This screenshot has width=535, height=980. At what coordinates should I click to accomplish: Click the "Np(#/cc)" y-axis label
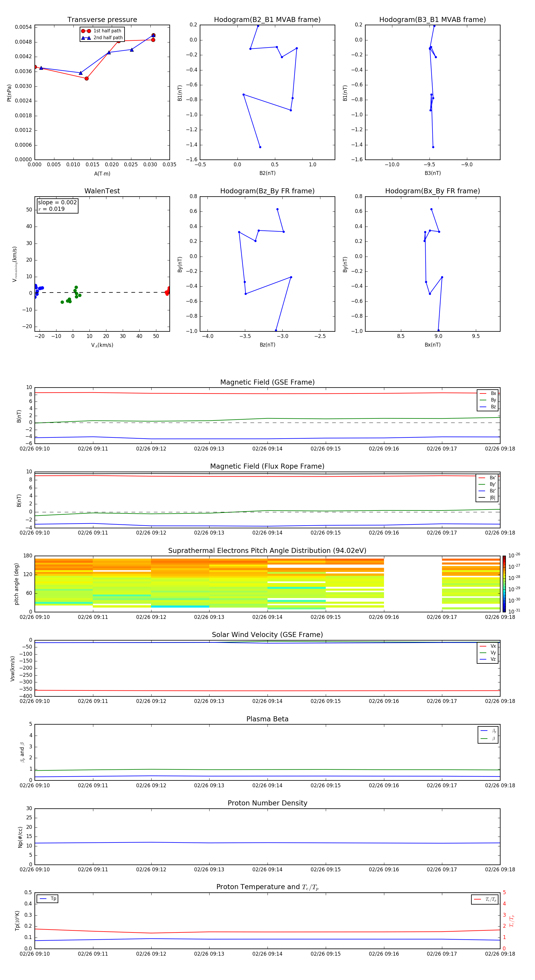[20, 837]
